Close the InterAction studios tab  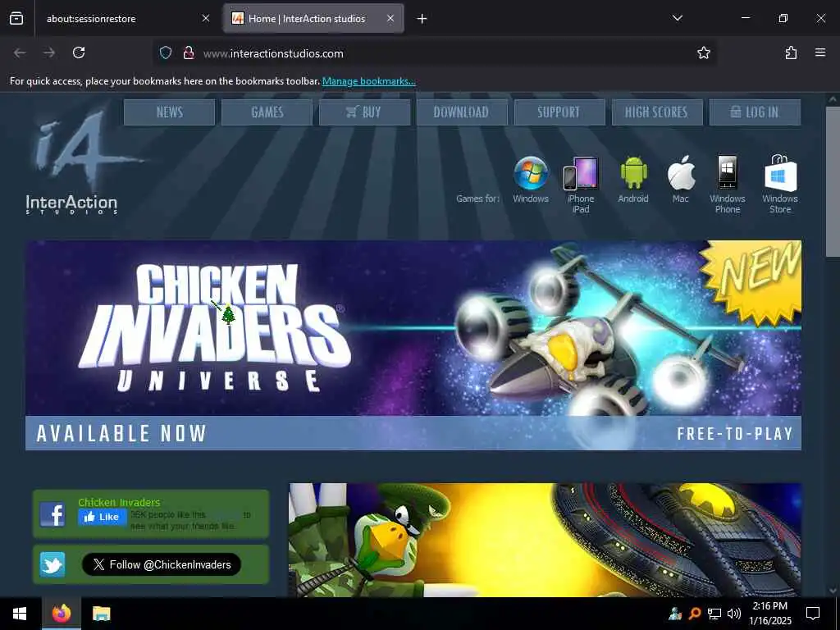(x=390, y=18)
